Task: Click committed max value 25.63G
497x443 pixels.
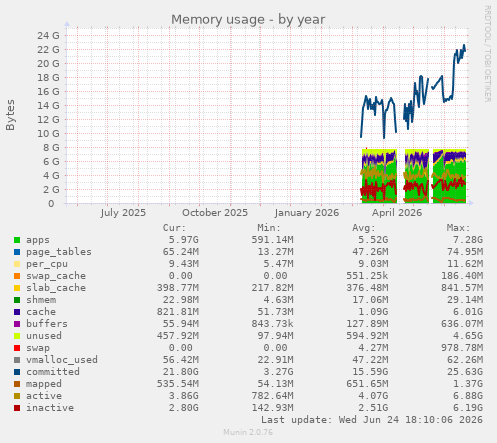Action: pos(465,372)
